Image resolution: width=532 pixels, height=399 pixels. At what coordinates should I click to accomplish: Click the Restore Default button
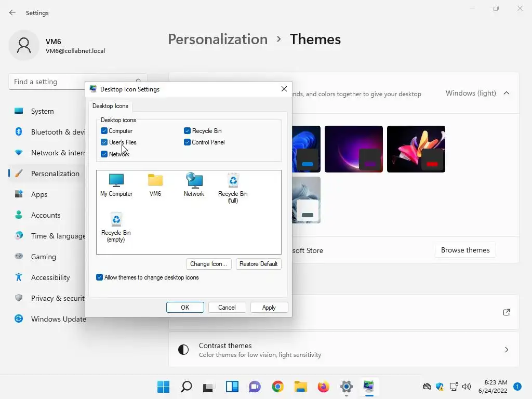(259, 263)
